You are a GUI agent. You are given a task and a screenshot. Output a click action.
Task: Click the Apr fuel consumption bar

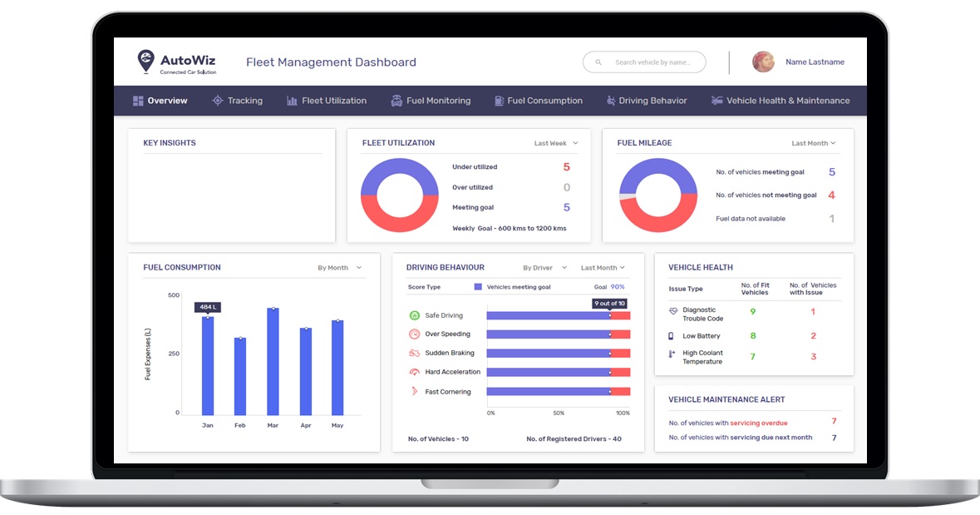click(x=306, y=372)
